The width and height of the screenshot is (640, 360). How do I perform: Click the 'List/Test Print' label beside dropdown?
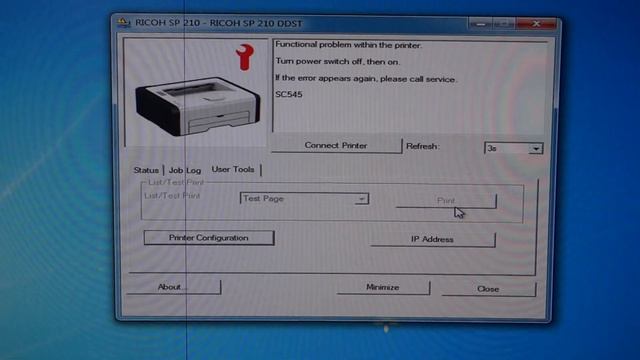pos(172,196)
